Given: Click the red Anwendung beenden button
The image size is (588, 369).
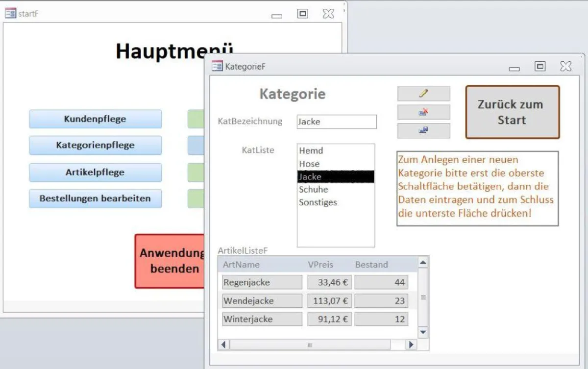Looking at the screenshot, I should (x=170, y=261).
